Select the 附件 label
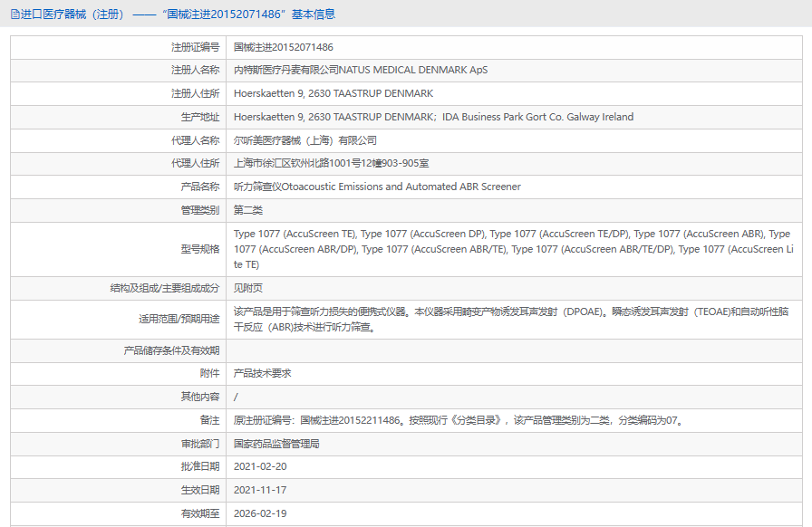This screenshot has width=812, height=527. 209,373
